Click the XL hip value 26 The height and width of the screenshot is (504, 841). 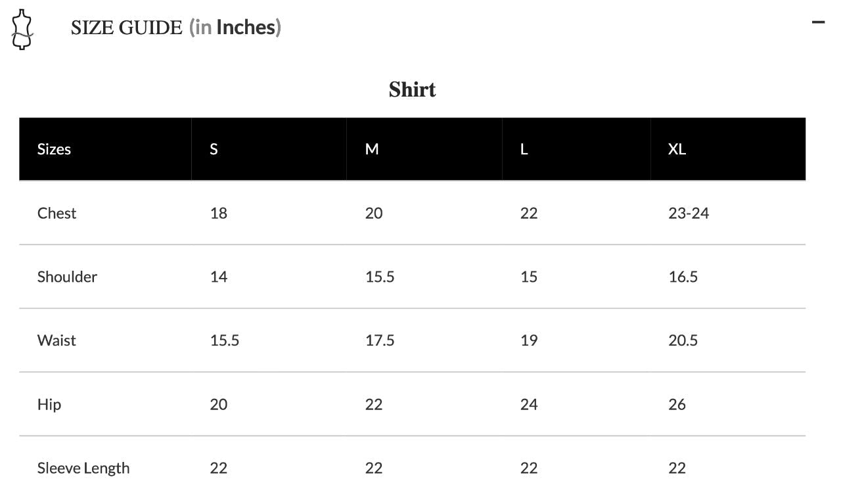pos(677,404)
